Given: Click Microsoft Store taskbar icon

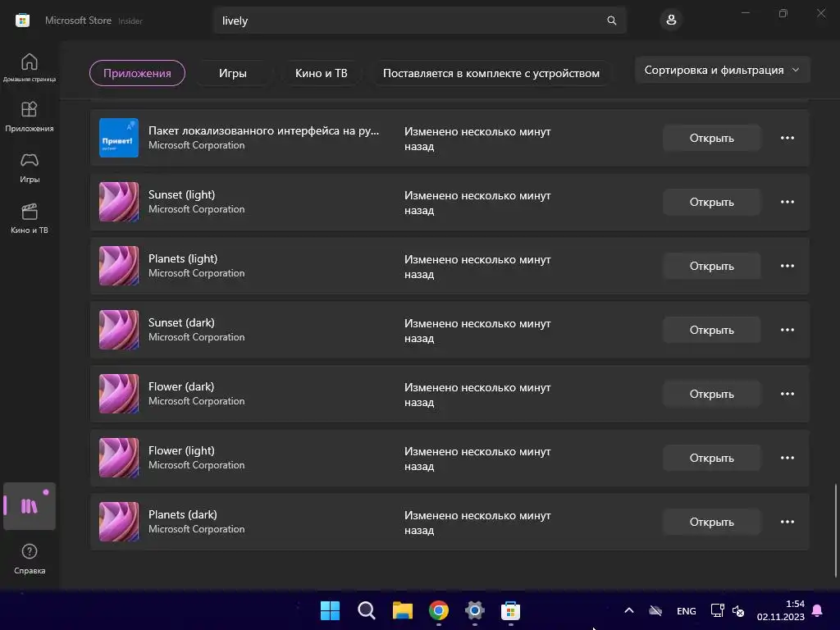Looking at the screenshot, I should coord(510,610).
